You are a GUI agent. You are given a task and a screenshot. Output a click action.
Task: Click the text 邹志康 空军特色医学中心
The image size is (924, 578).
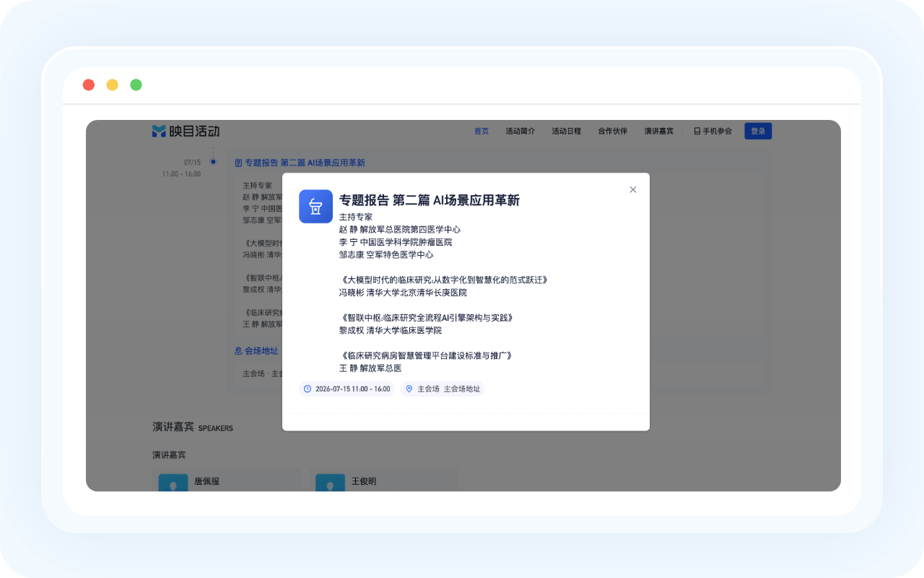pos(386,254)
